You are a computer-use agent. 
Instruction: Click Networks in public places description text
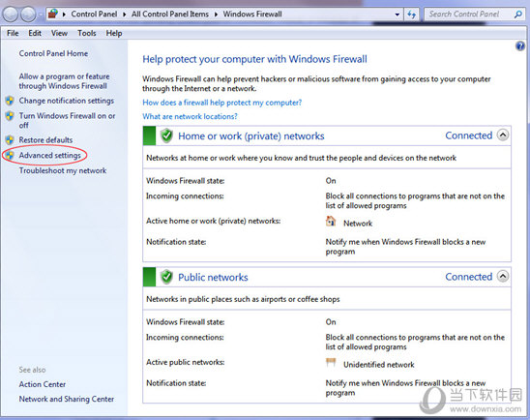[x=243, y=299]
